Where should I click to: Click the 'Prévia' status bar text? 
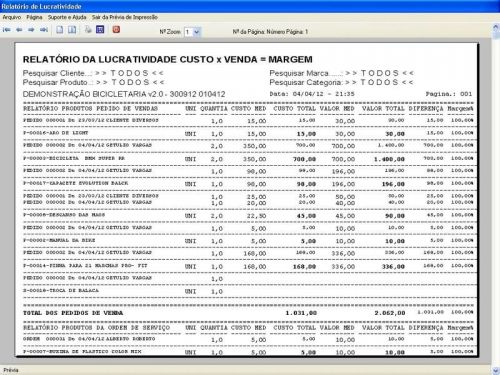(x=11, y=370)
